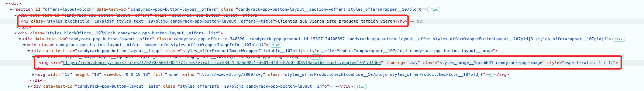Select class "styles_offerProductCheckIcon__107pldjt"
Image resolution: width=644 pixels, height=91 pixels.
[x=437, y=75]
